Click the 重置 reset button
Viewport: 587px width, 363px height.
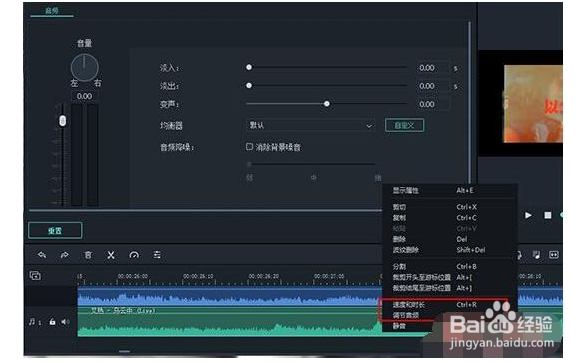coord(55,231)
